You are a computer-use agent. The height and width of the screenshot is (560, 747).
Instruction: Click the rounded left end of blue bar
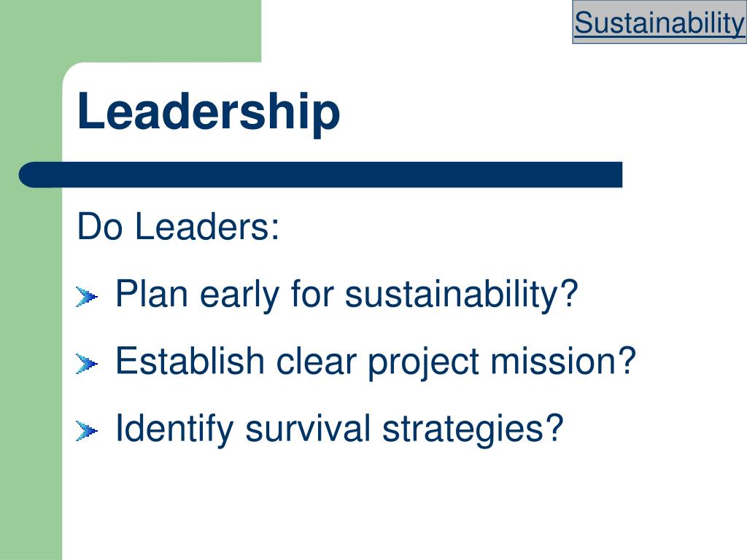pos(31,175)
